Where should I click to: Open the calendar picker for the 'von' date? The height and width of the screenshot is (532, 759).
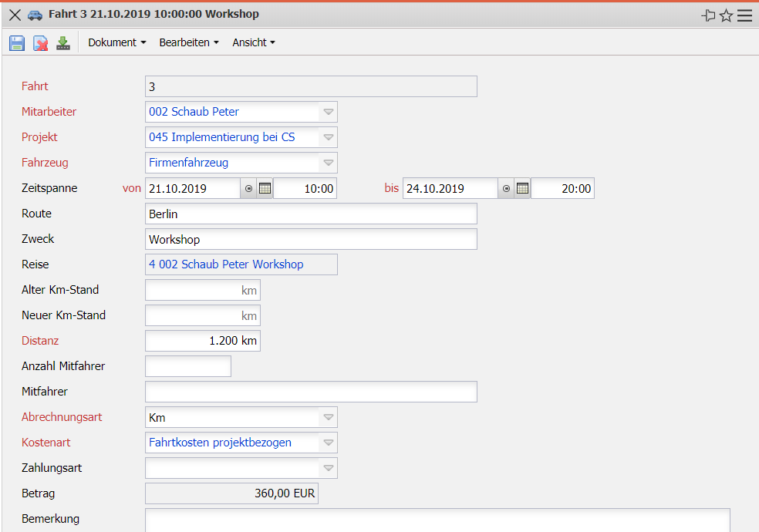click(265, 188)
